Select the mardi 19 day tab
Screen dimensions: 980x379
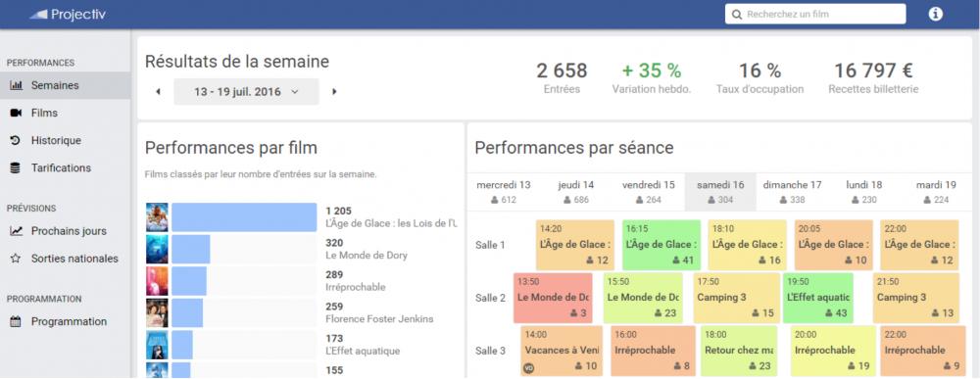pyautogui.click(x=936, y=192)
